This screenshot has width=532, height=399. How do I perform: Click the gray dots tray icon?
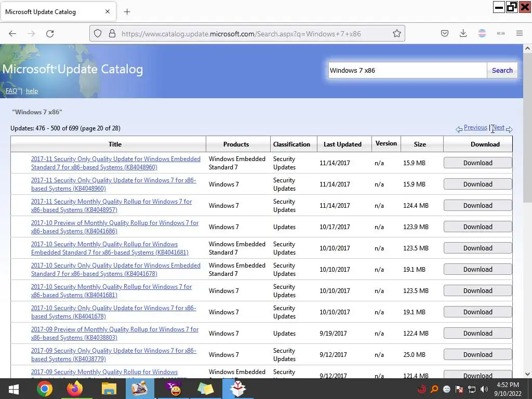click(x=446, y=389)
